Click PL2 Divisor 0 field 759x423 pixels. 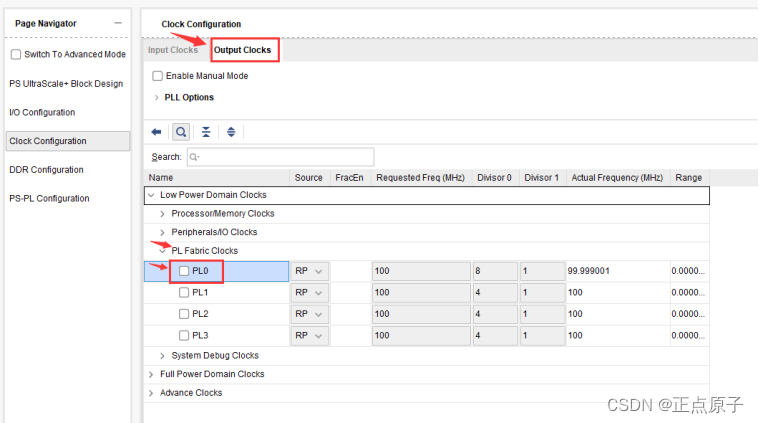pyautogui.click(x=495, y=314)
